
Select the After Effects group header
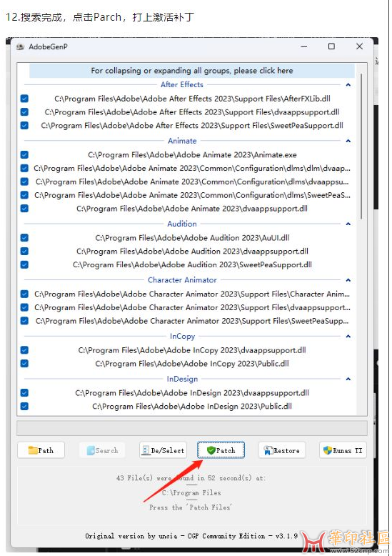pos(182,85)
